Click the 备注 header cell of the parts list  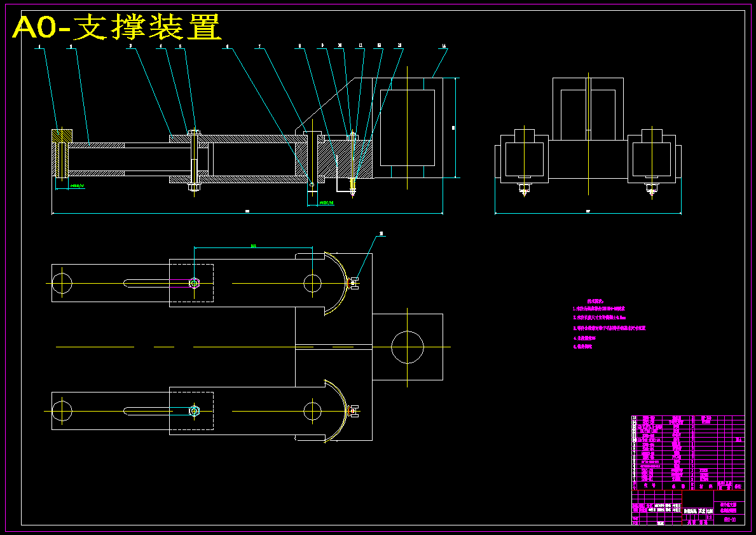click(x=738, y=485)
